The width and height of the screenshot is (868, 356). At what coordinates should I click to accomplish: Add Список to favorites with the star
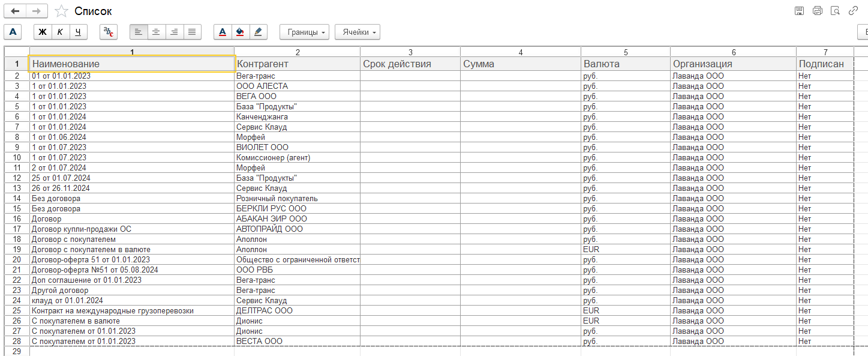tap(61, 11)
